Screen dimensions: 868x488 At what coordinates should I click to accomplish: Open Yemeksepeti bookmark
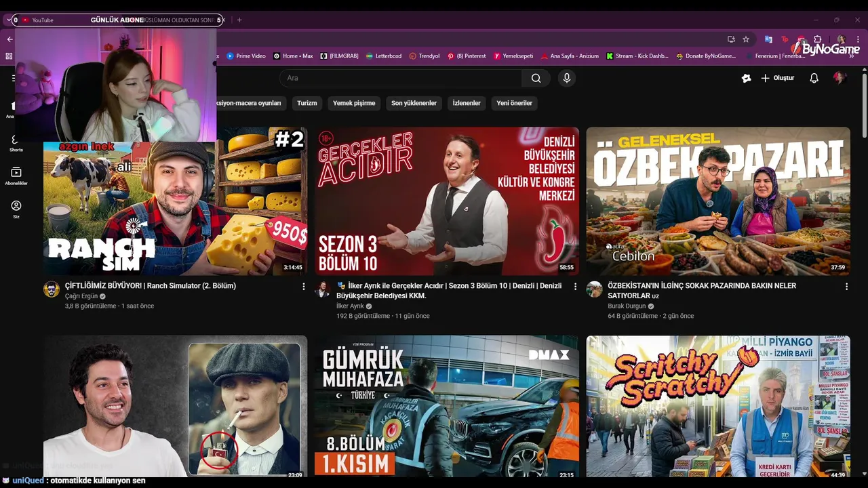click(513, 56)
